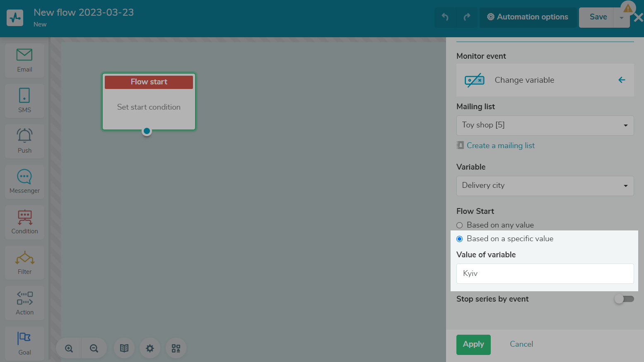Zoom in on the flow canvas
Viewport: 644px width, 362px height.
point(69,348)
